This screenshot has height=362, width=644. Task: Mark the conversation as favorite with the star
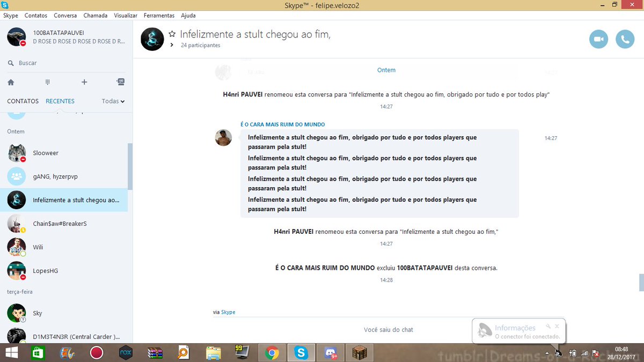click(172, 33)
